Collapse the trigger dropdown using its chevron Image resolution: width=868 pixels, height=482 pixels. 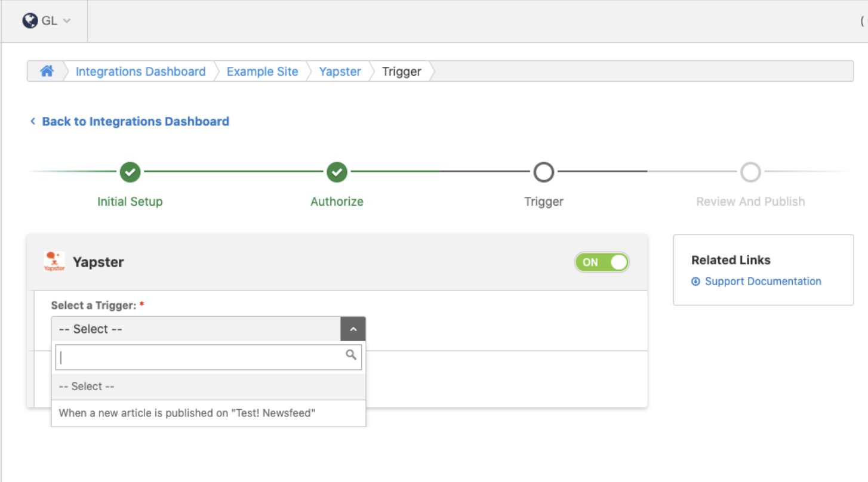coord(353,329)
